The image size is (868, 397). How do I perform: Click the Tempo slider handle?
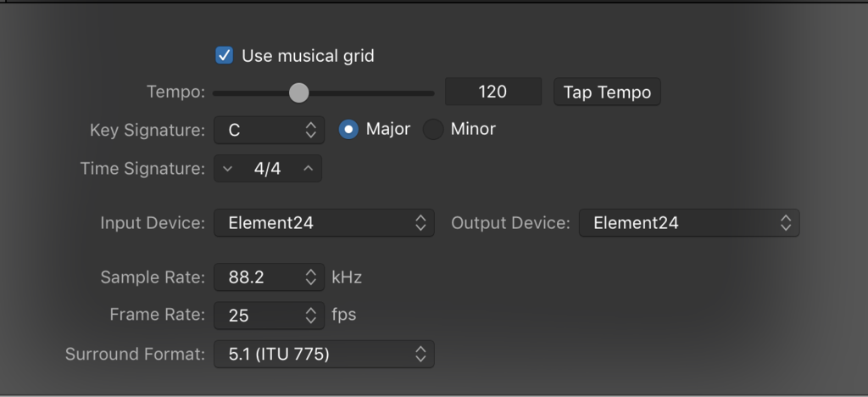pyautogui.click(x=298, y=92)
